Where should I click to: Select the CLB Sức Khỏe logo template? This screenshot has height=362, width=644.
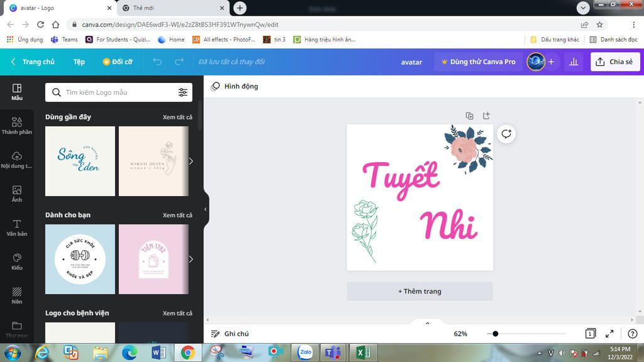[x=80, y=259]
